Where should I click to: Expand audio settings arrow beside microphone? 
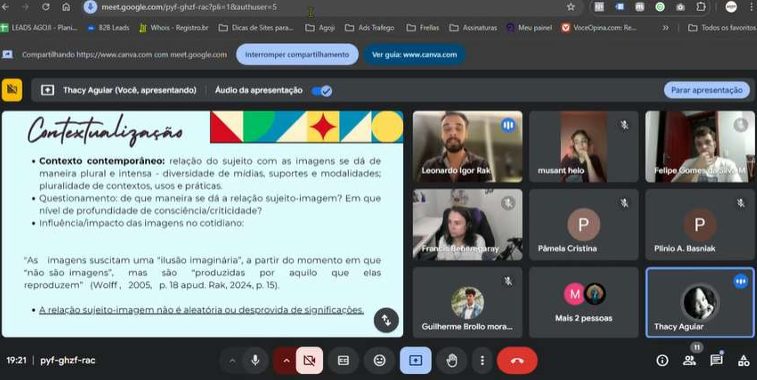[x=232, y=360]
